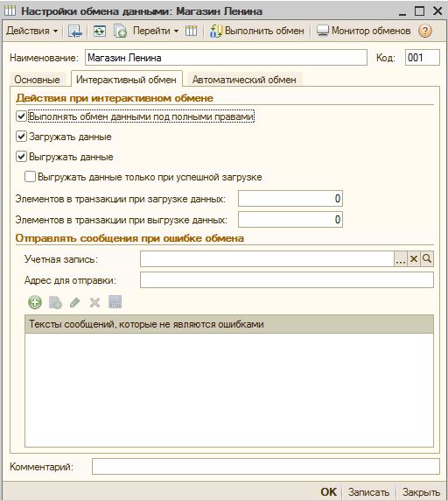The image size is (448, 501).
Task: Open the Перейти dropdown menu
Action: [156, 31]
